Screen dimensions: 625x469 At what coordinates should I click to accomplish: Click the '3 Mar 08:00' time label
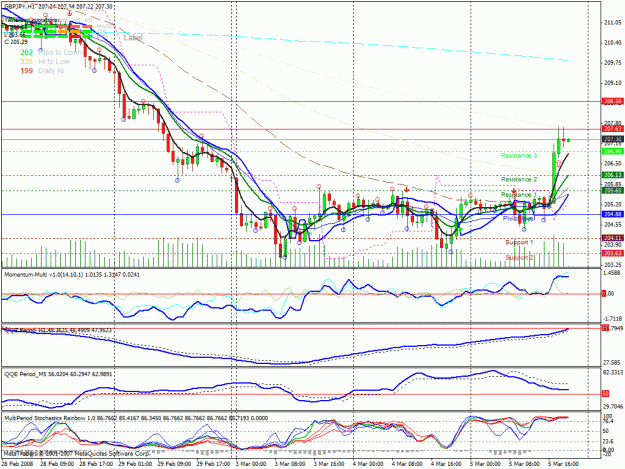(290, 464)
